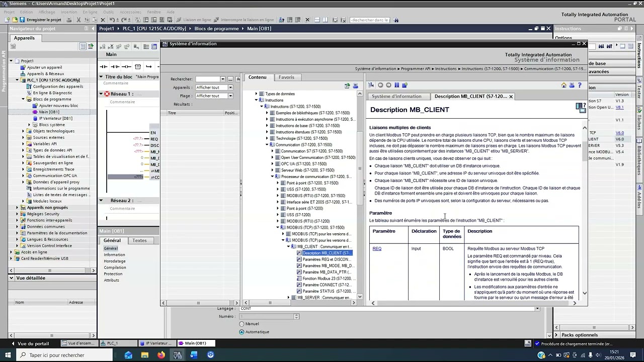Screen dimensions: 644x362
Task: Click the Delete X icon in main toolbar
Action: (103, 20)
